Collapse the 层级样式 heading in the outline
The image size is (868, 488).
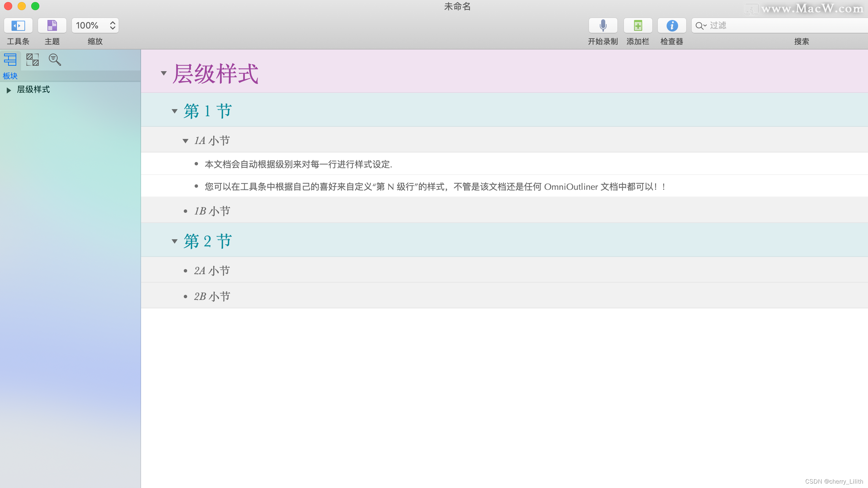point(164,73)
